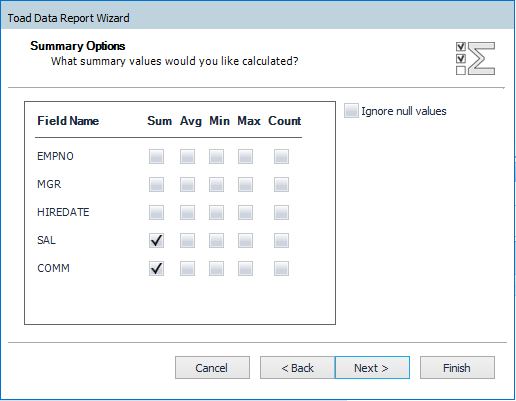Check Max for COMM field
Image resolution: width=516 pixels, height=401 pixels.
[245, 268]
